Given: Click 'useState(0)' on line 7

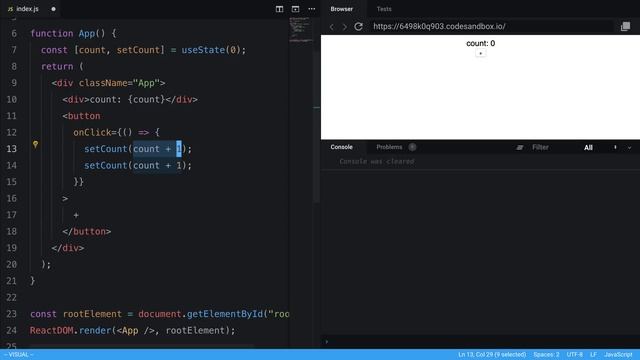Looking at the screenshot, I should coord(211,50).
